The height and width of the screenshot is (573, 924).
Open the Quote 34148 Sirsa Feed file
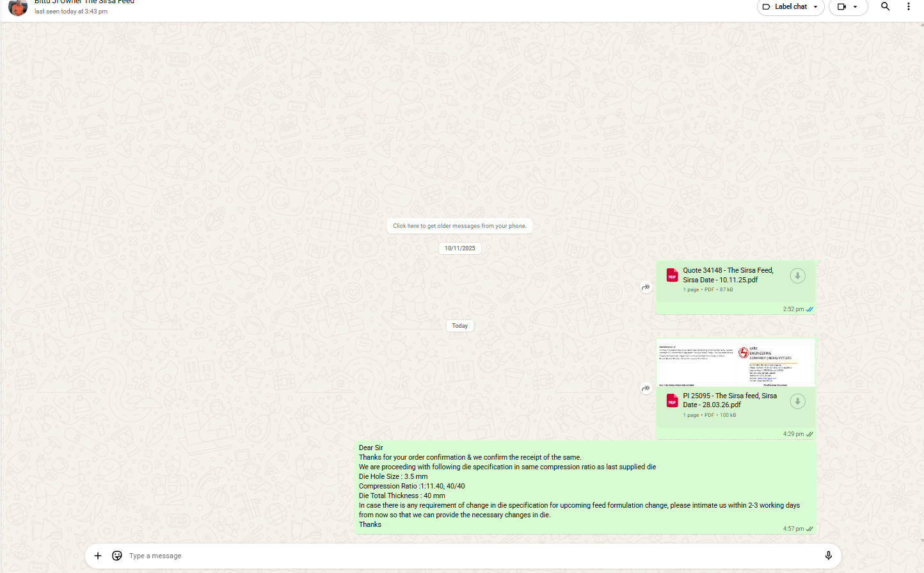tap(728, 275)
